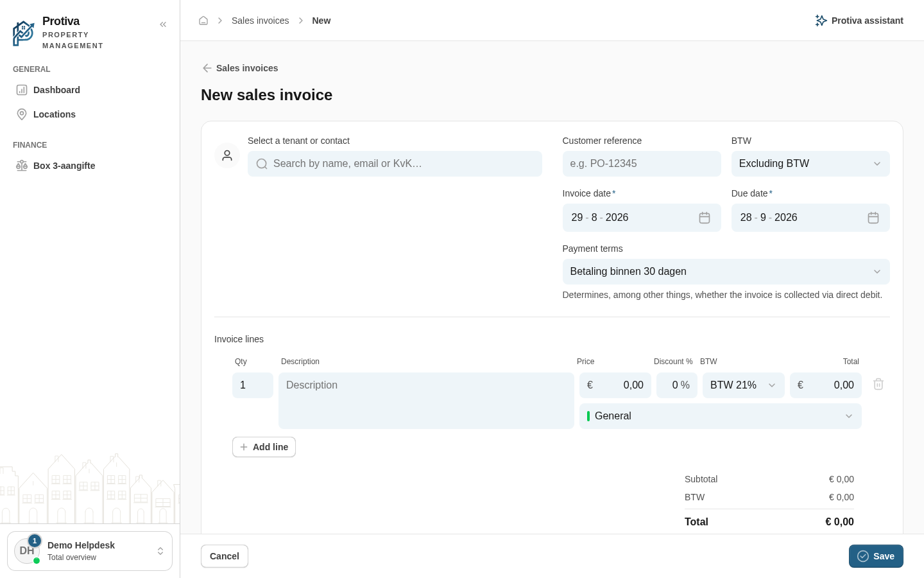This screenshot has height=578, width=924.
Task: Open the Demo Helpdesk account switcher
Action: pyautogui.click(x=90, y=551)
